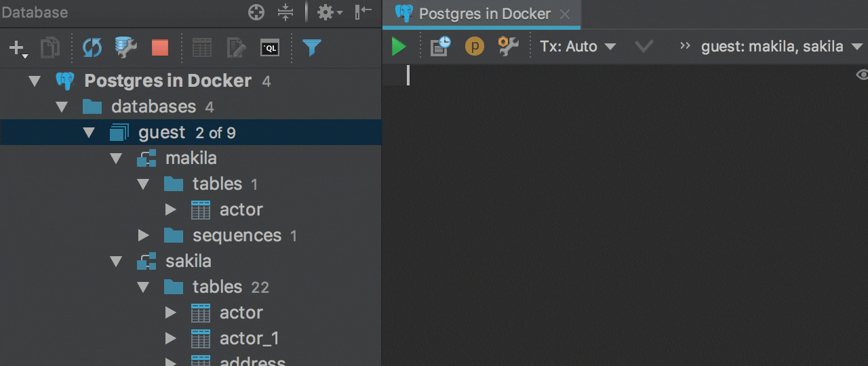This screenshot has width=868, height=366.
Task: Click the '2 of 9' schema count beside guest
Action: click(216, 134)
